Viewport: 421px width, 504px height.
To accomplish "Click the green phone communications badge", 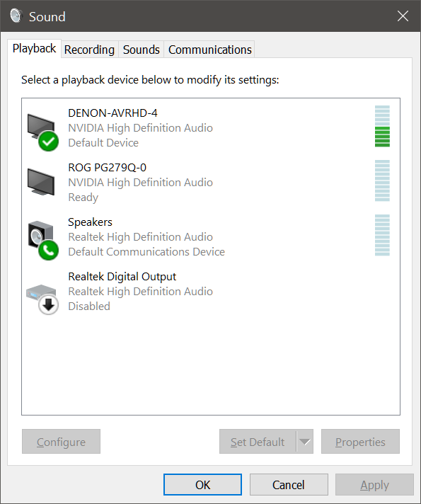I will 49,250.
